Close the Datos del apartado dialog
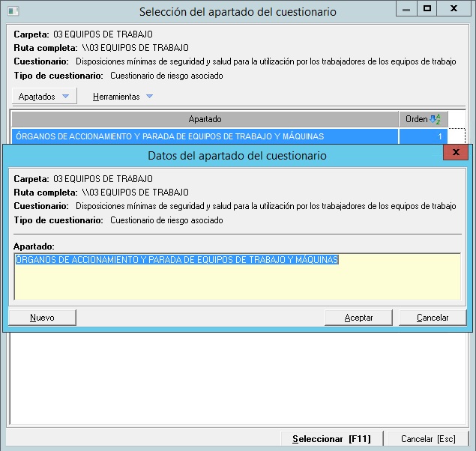 (x=455, y=153)
